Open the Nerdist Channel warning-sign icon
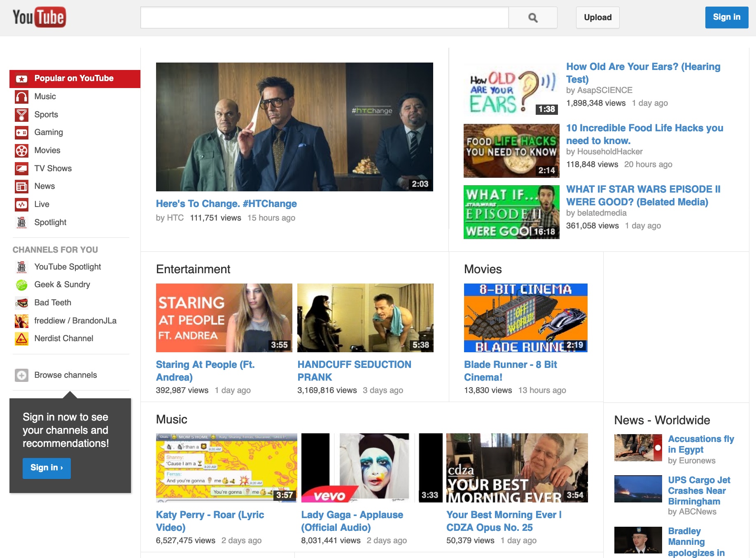756x558 pixels. pos(21,339)
